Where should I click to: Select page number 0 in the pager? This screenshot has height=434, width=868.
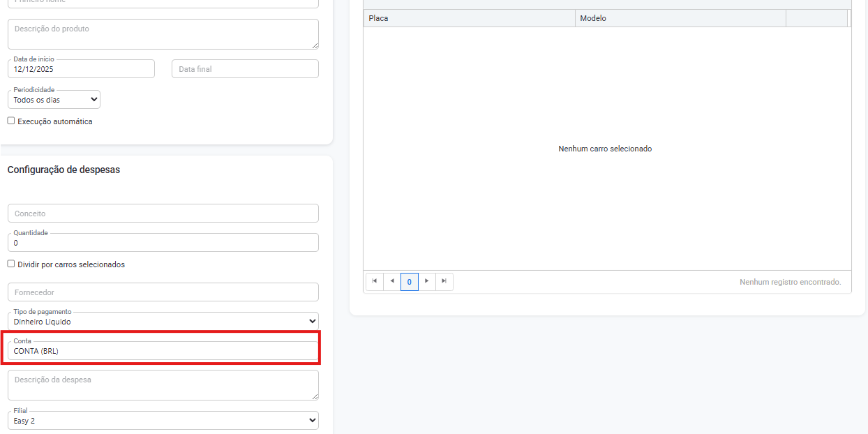410,282
